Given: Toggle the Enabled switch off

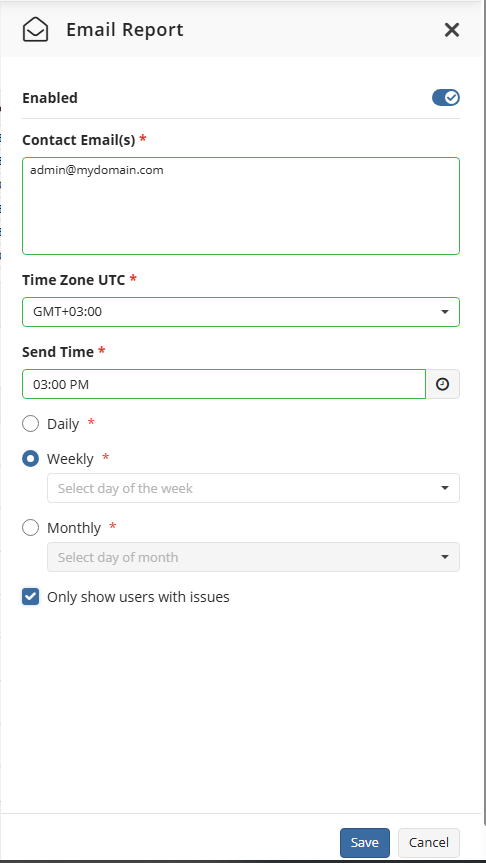Looking at the screenshot, I should click(x=445, y=98).
